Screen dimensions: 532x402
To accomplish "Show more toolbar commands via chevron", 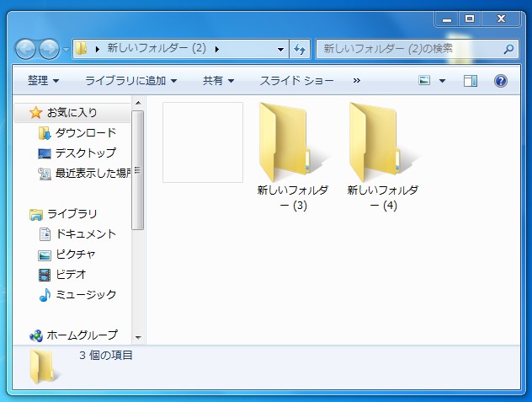I will pyautogui.click(x=357, y=81).
